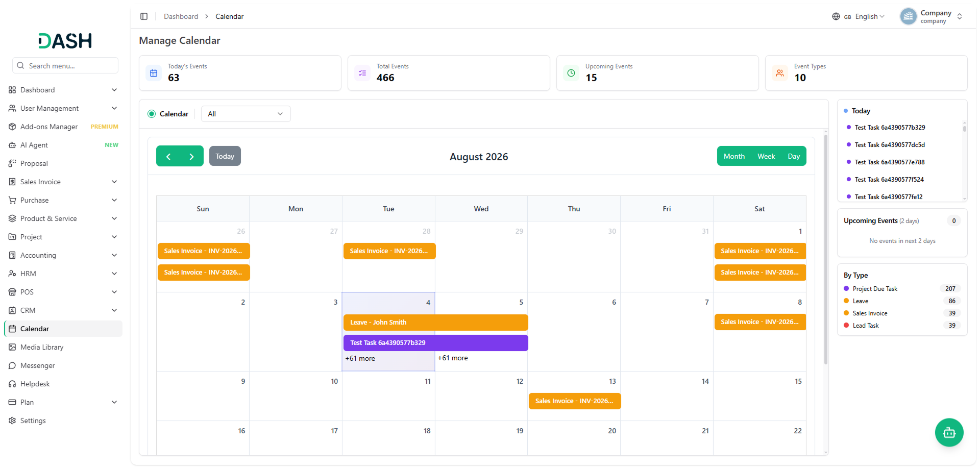Click the Today's Events calendar icon
This screenshot has width=980, height=469.
point(154,73)
